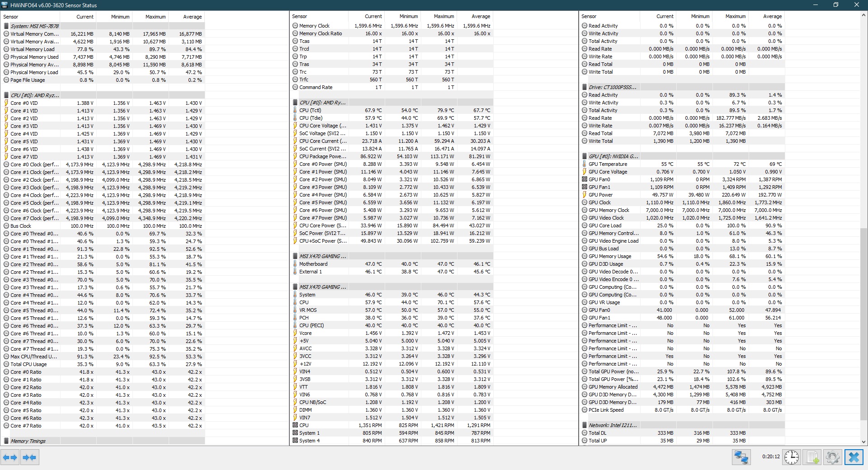Image resolution: width=868 pixels, height=470 pixels.
Task: Select the Drive: CT1000P5SS... group header
Action: point(682,87)
